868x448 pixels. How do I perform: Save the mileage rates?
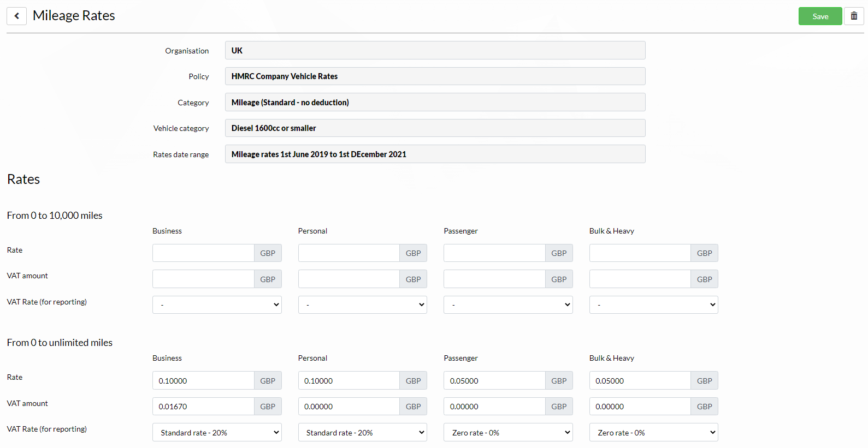pyautogui.click(x=820, y=16)
